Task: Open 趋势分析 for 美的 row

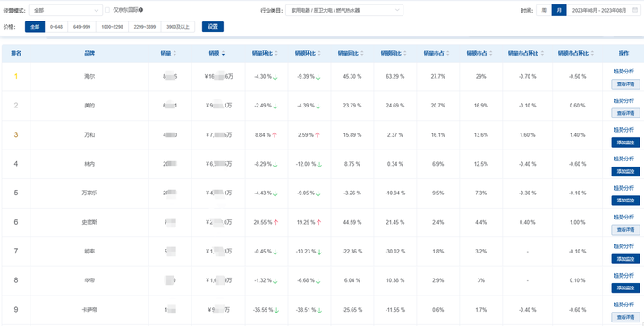Action: click(623, 100)
